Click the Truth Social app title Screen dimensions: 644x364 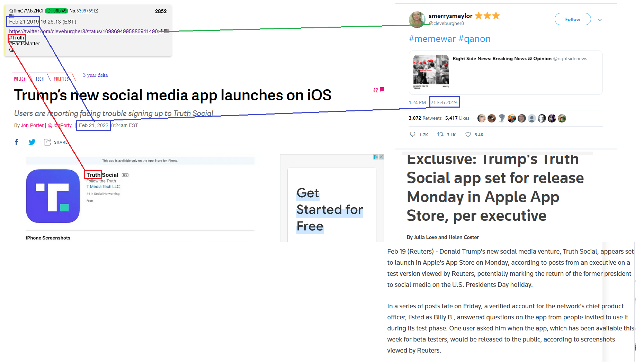(102, 175)
